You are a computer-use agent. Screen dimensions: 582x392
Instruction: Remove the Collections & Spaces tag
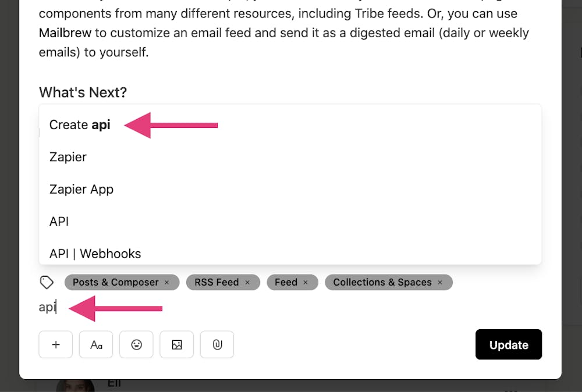tap(440, 283)
